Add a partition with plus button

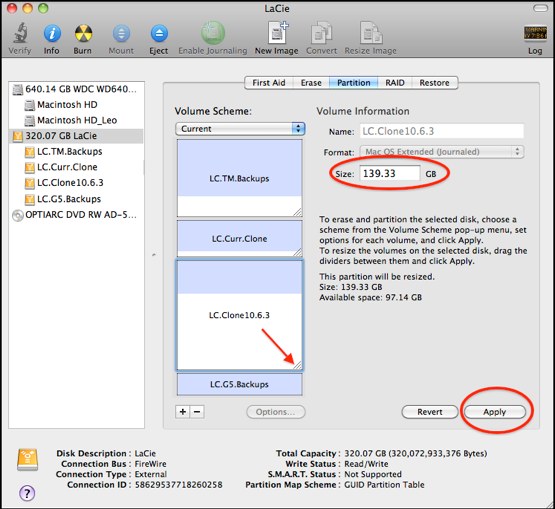[x=183, y=412]
